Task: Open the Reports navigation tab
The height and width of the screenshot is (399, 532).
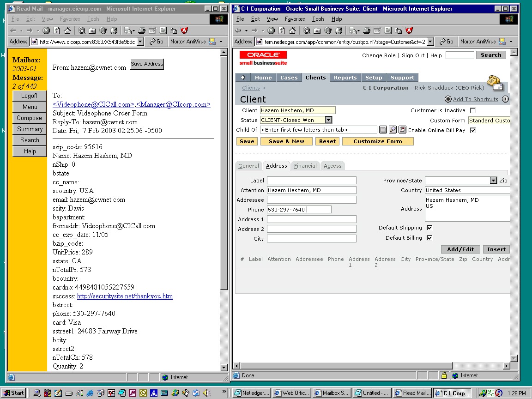Action: (x=345, y=78)
